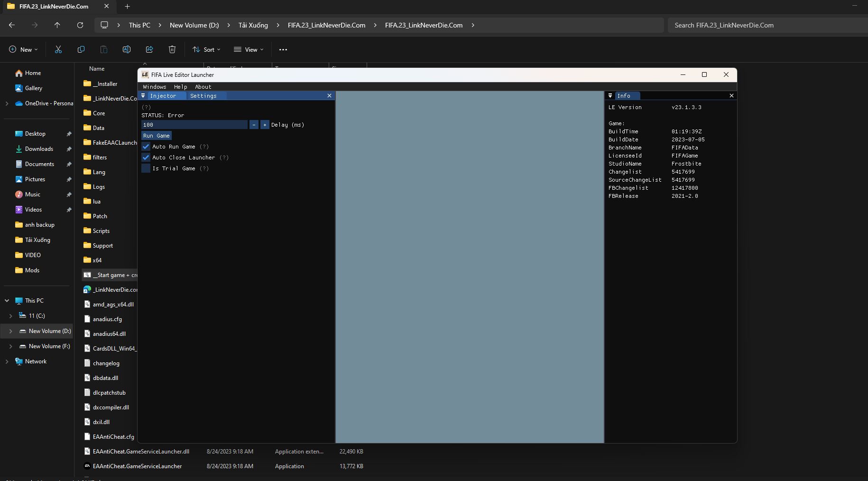The height and width of the screenshot is (481, 868).
Task: Select the Injector tab
Action: [163, 96]
